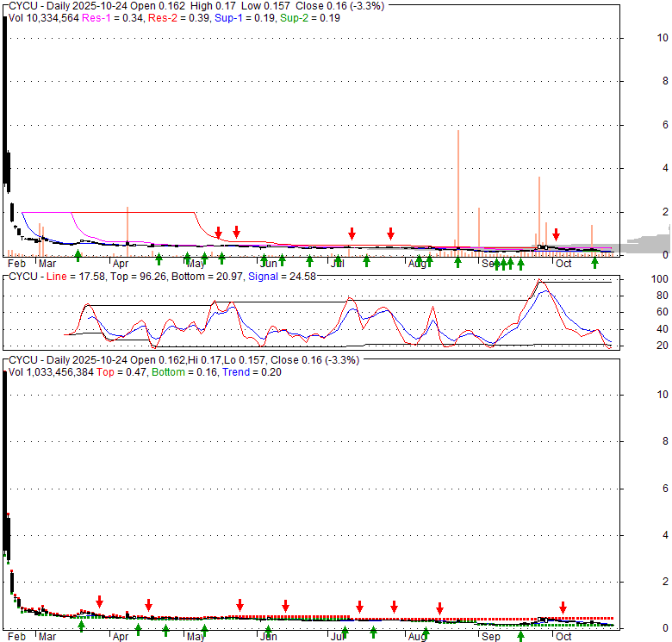Click the green Bottom = 0.16 legend in the bottom chart

coord(184,372)
